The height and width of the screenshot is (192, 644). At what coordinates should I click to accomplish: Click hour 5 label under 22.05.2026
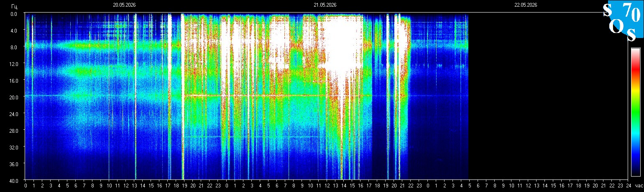click(470, 186)
